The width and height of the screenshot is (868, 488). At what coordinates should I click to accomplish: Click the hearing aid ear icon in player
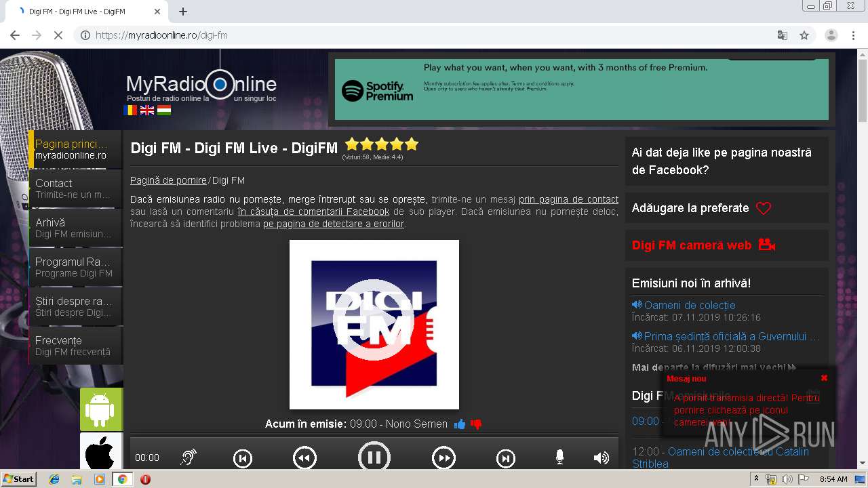[x=188, y=457]
